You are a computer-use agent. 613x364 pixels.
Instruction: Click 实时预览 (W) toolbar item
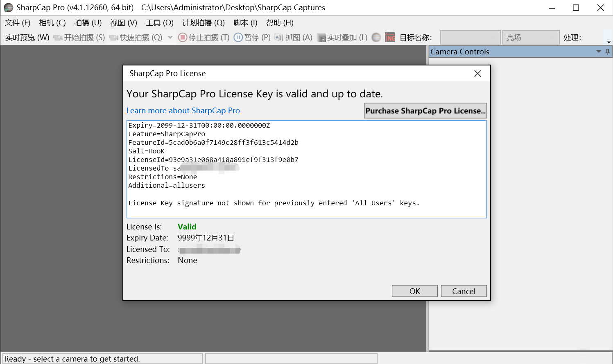pos(27,38)
